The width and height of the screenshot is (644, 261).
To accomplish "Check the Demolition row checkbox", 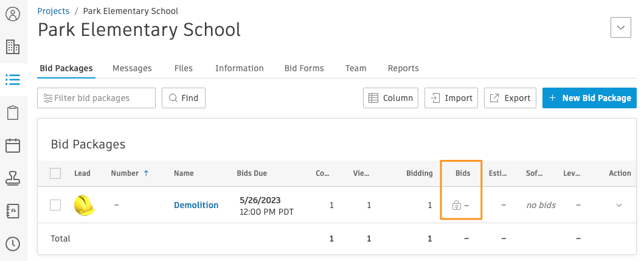I will (x=55, y=205).
